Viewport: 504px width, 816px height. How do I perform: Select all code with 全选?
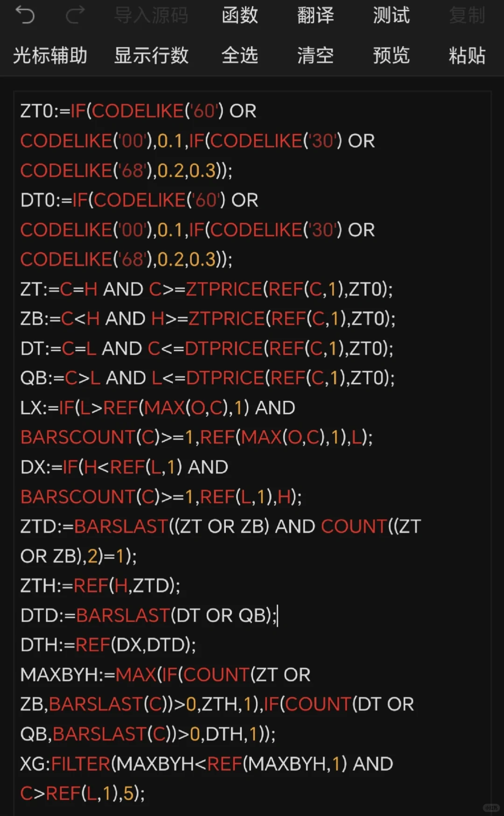pyautogui.click(x=240, y=56)
